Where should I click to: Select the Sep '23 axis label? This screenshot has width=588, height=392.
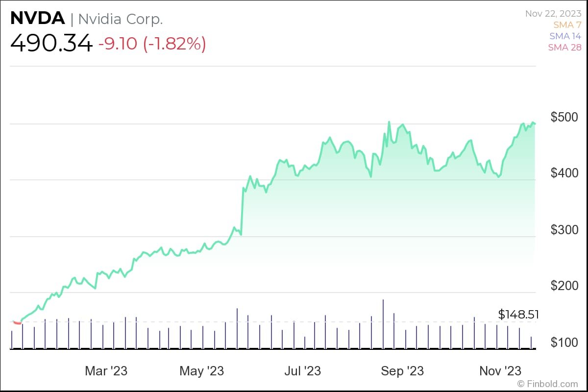tap(402, 371)
